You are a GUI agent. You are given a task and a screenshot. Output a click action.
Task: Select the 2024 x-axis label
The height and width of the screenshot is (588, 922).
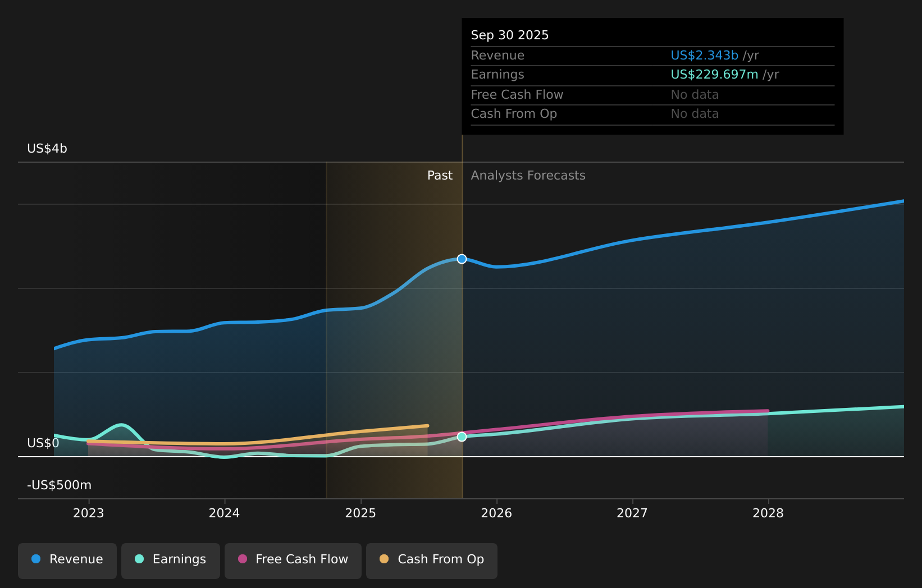point(225,513)
